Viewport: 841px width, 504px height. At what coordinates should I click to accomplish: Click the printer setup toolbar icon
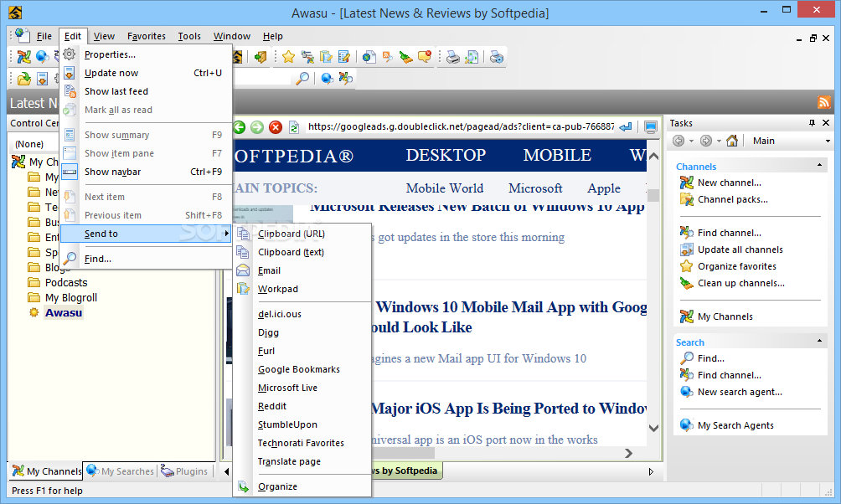click(497, 56)
